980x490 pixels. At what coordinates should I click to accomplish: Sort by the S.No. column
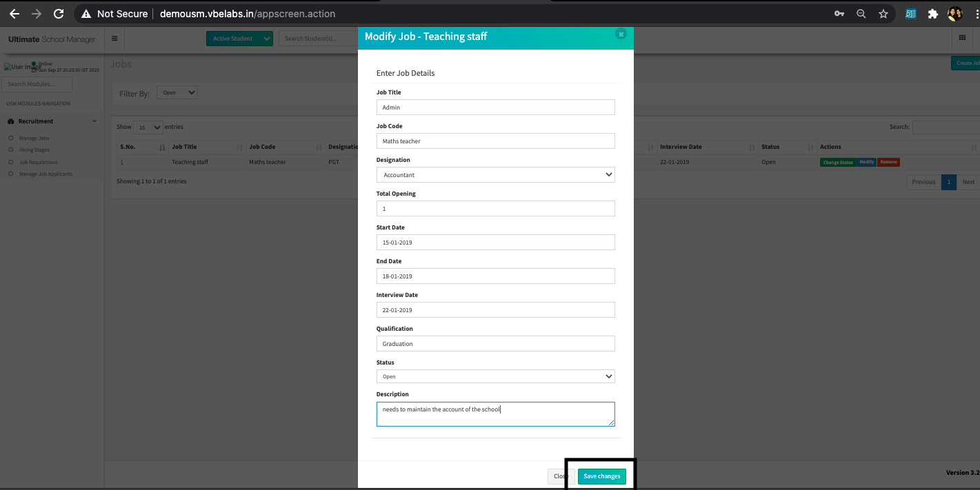(143, 147)
